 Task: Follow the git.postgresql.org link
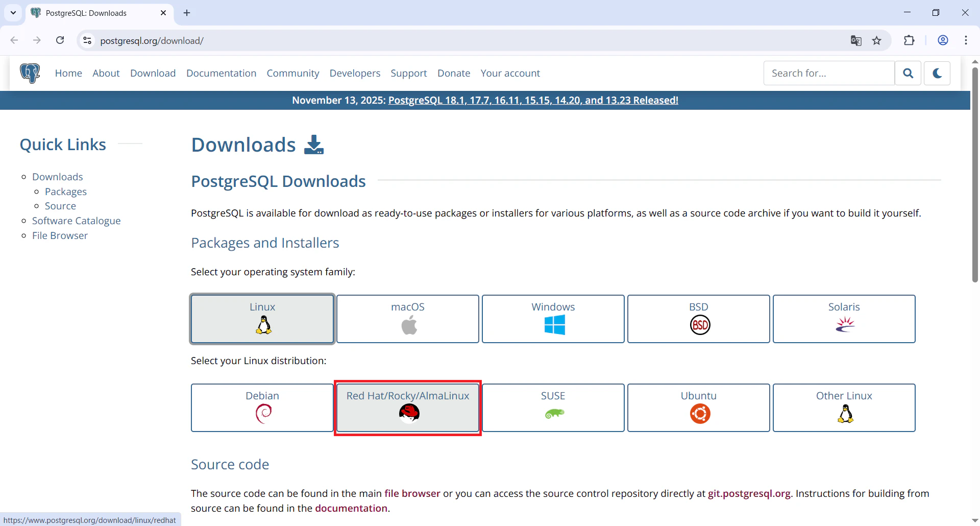[x=749, y=493]
